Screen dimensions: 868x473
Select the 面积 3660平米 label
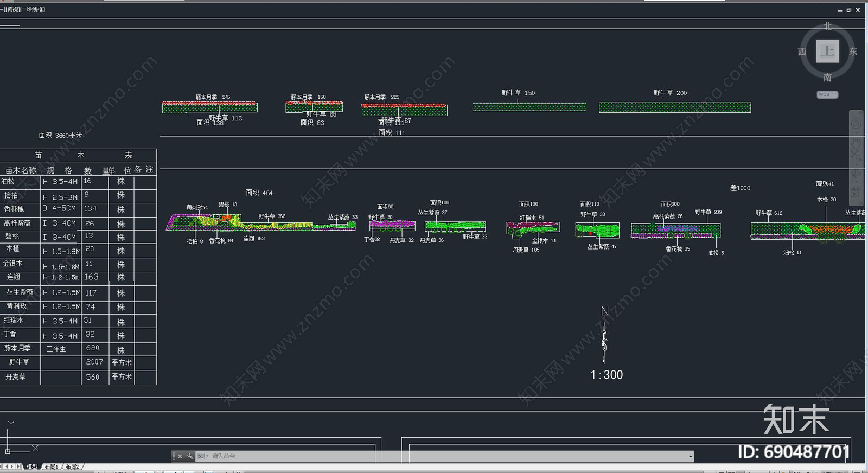pos(61,135)
